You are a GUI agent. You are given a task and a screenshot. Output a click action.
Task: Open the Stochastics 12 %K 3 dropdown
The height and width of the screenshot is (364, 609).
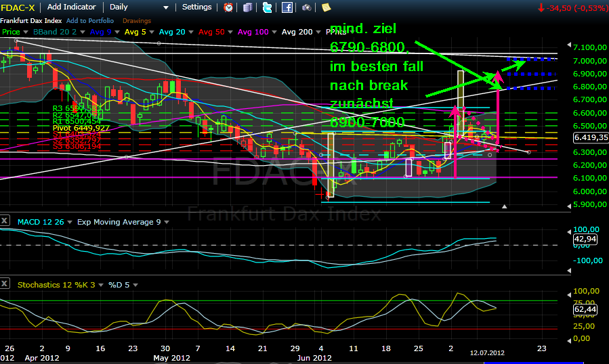pos(100,285)
